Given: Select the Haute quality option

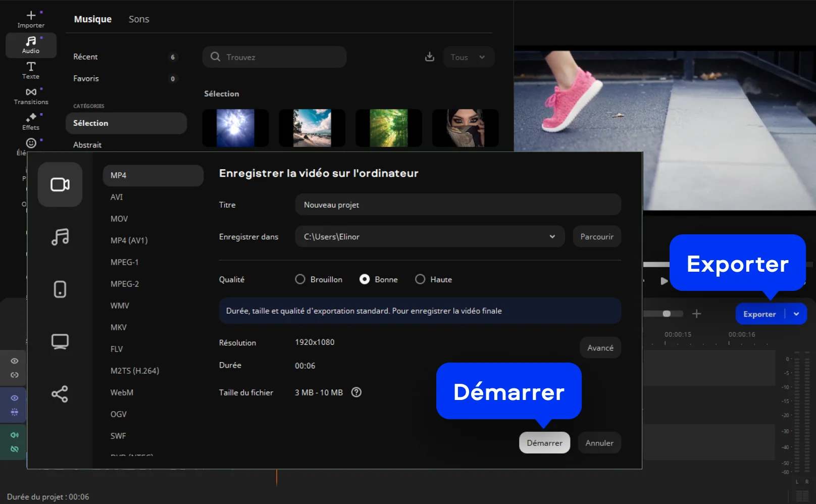Looking at the screenshot, I should (x=433, y=279).
